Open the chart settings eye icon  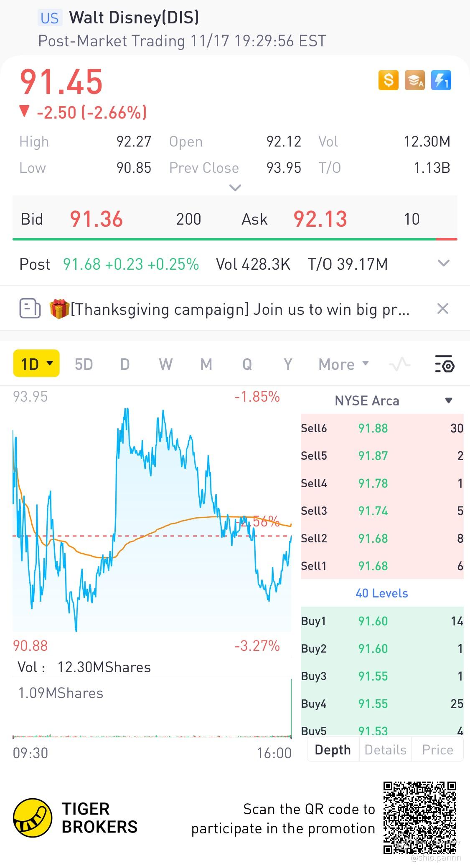point(444,364)
